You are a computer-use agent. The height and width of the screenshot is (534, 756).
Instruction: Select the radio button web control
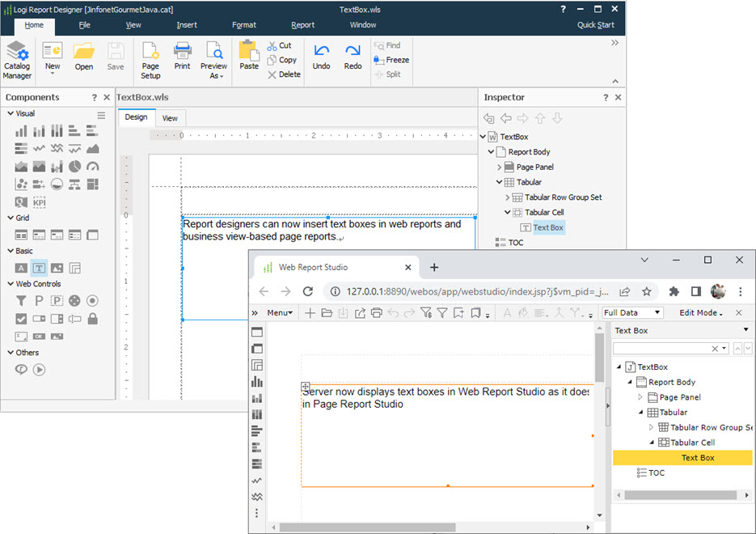(92, 300)
